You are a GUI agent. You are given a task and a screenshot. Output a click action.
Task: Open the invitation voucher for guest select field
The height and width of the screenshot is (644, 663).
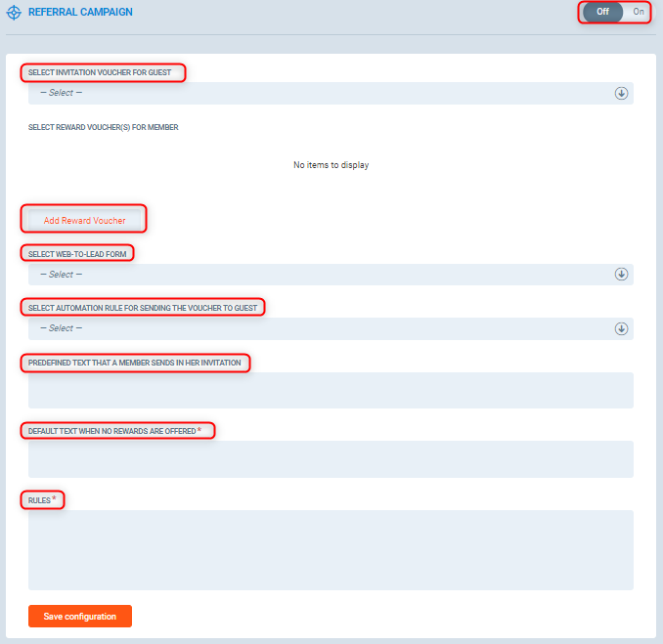313,94
